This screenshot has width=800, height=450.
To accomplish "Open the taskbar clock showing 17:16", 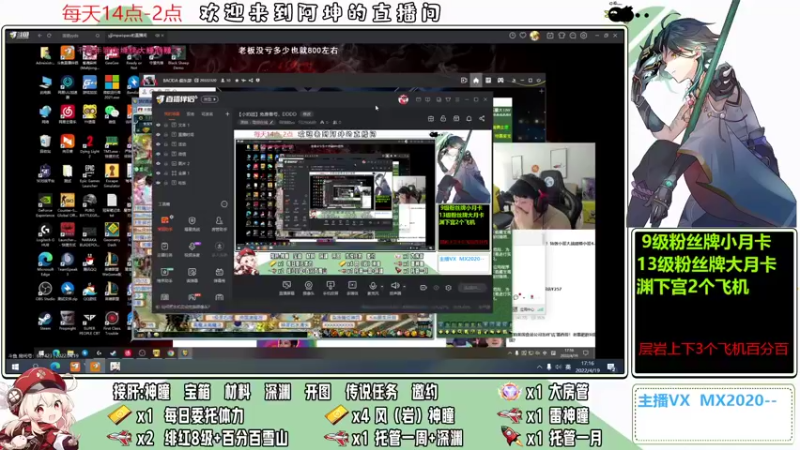I will tap(587, 367).
